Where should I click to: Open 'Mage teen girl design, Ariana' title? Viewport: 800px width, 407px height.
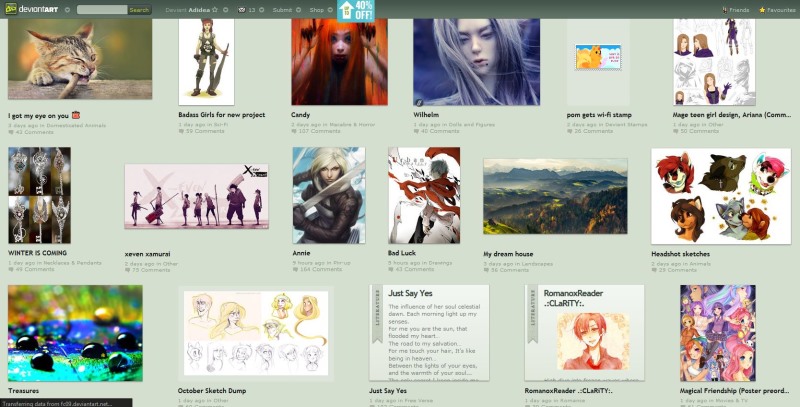(732, 115)
